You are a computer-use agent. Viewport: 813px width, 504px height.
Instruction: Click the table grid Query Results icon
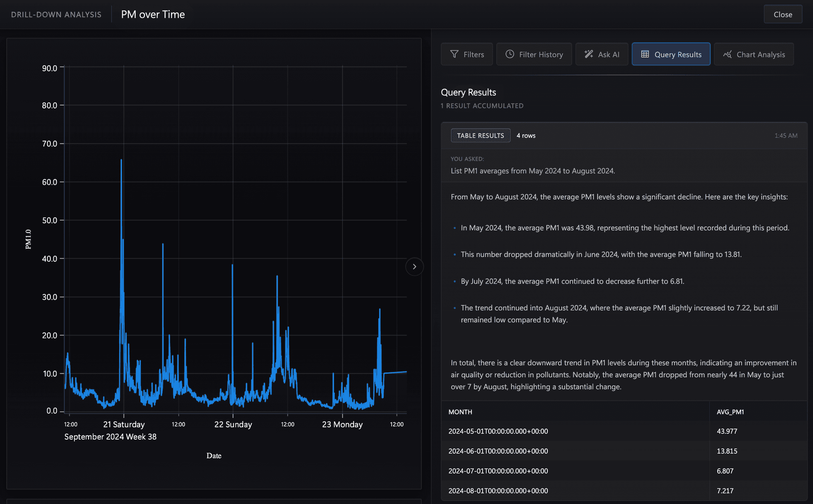(645, 54)
